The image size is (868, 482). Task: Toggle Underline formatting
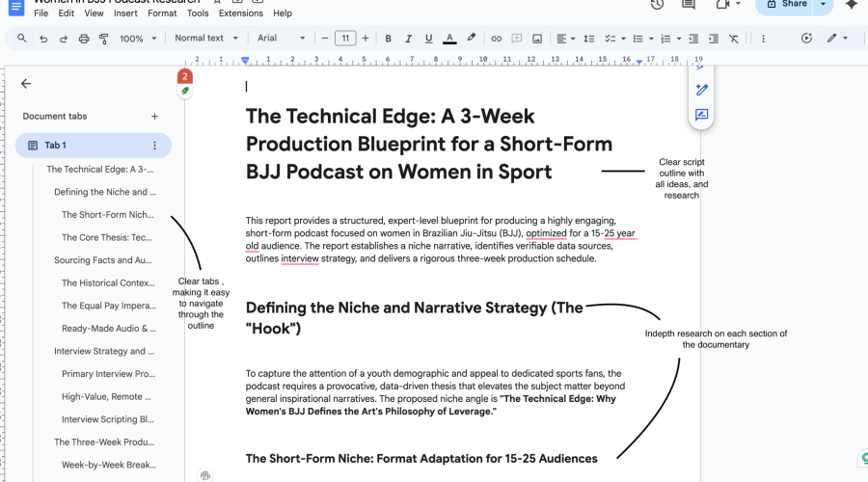428,39
